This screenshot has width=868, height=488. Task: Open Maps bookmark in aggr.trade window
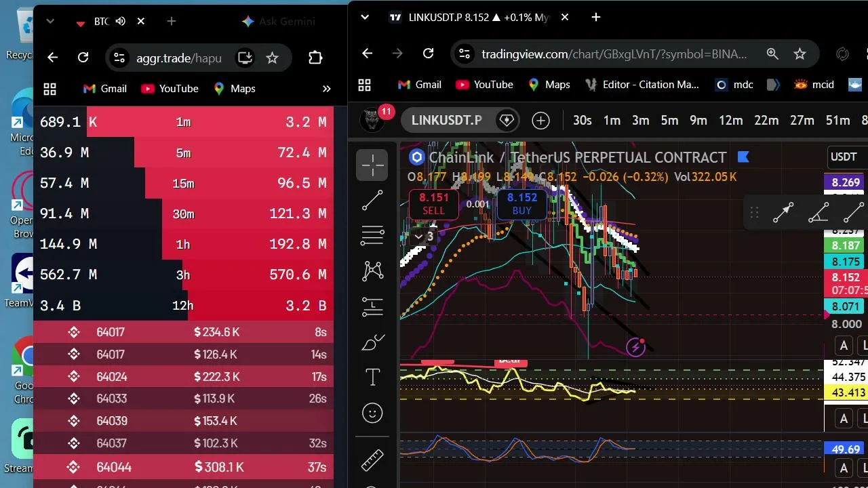click(x=234, y=89)
